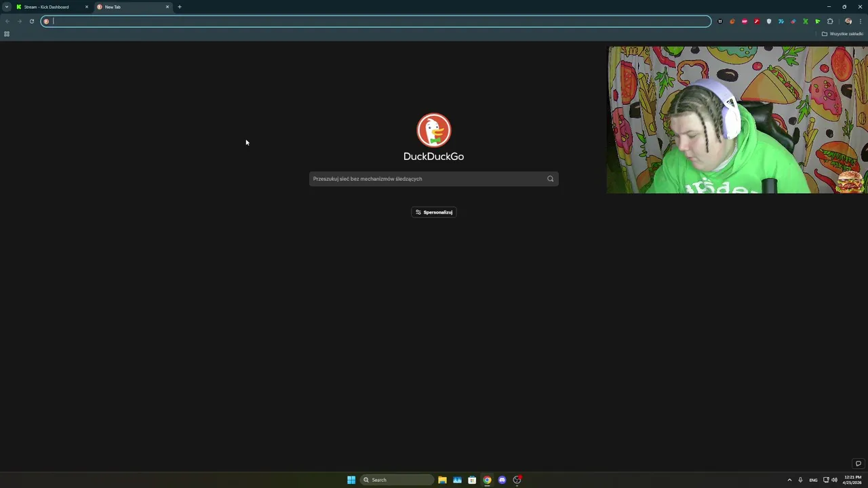This screenshot has width=868, height=488.
Task: Click the pink round extension icon
Action: [x=745, y=21]
